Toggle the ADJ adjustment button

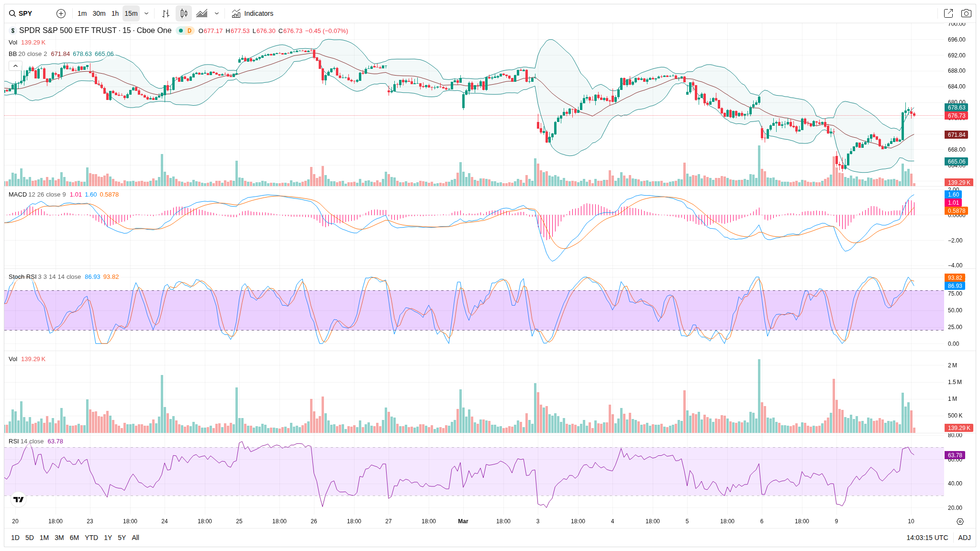point(964,538)
